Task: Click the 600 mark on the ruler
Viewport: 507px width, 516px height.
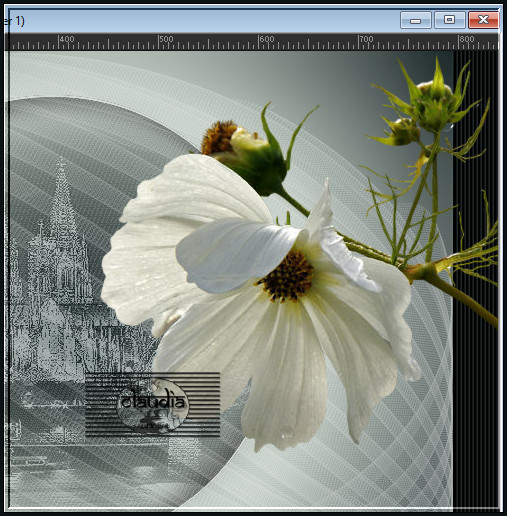Action: (x=267, y=39)
